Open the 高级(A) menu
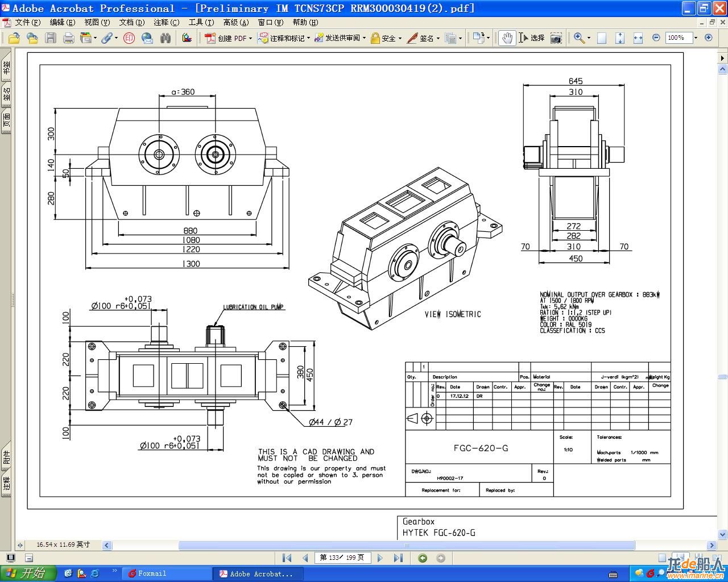This screenshot has width=728, height=582. (x=235, y=22)
